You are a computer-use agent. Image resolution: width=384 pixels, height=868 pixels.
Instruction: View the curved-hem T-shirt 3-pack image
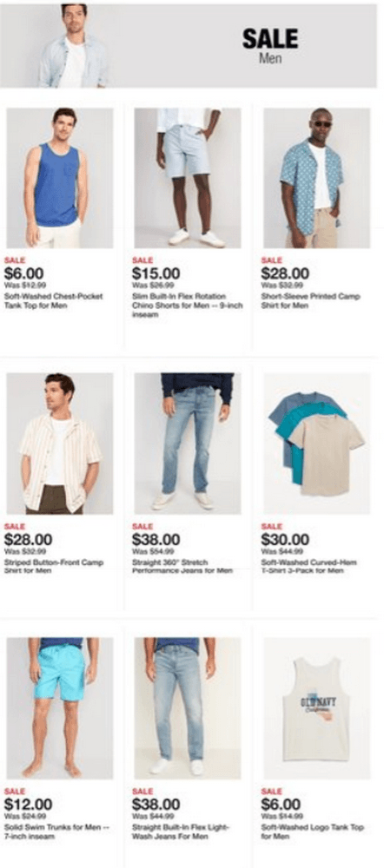click(x=316, y=444)
